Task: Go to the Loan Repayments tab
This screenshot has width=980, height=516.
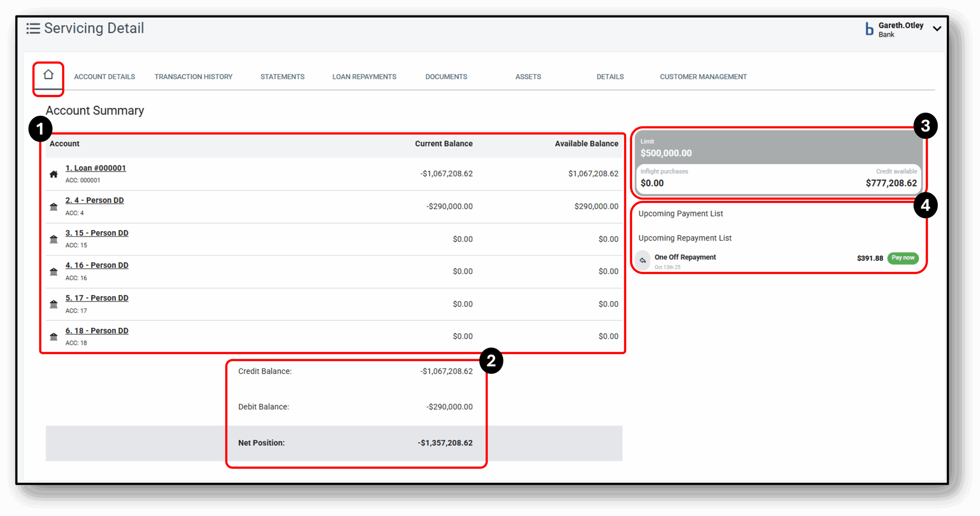Action: [x=364, y=77]
